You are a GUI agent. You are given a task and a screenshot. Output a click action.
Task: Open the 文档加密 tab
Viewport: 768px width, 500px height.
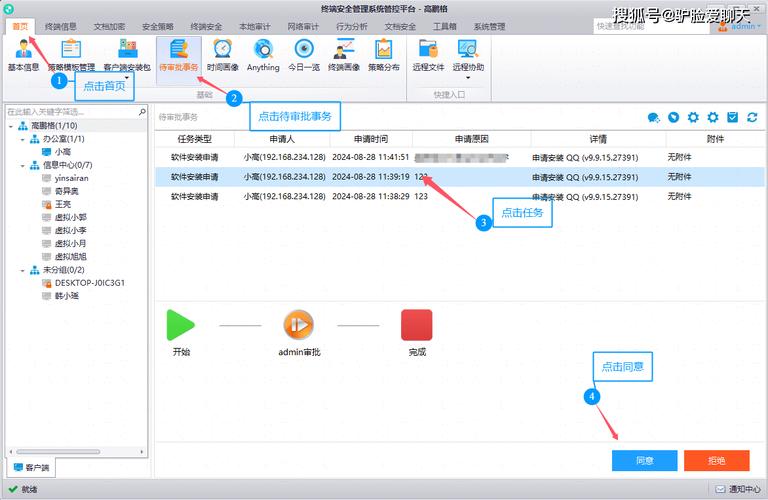[109, 26]
